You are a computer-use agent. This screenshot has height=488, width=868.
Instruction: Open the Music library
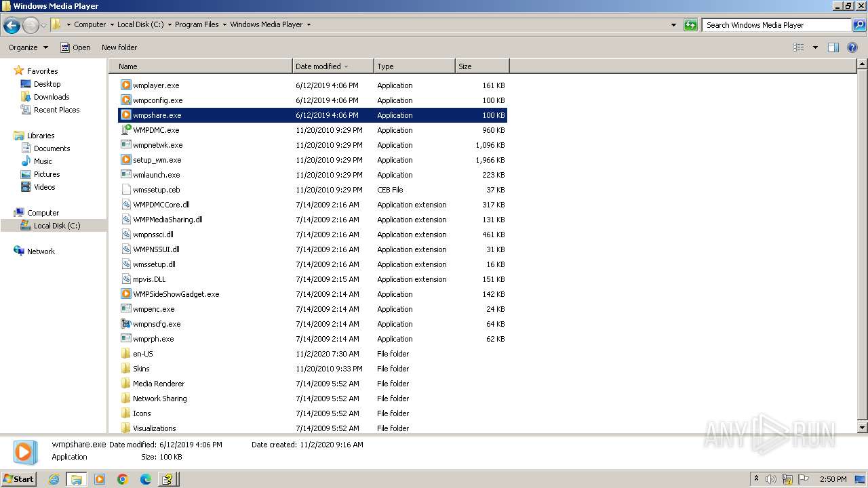click(x=43, y=161)
